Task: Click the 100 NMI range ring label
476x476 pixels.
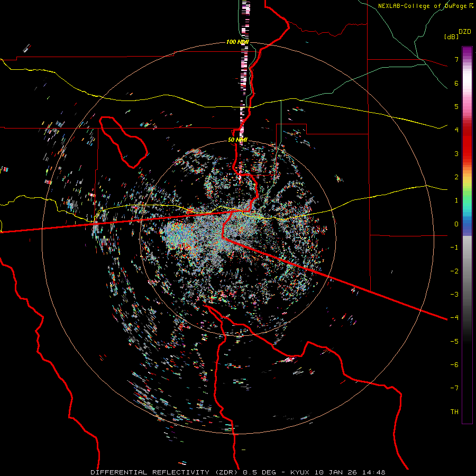Action: (x=237, y=42)
